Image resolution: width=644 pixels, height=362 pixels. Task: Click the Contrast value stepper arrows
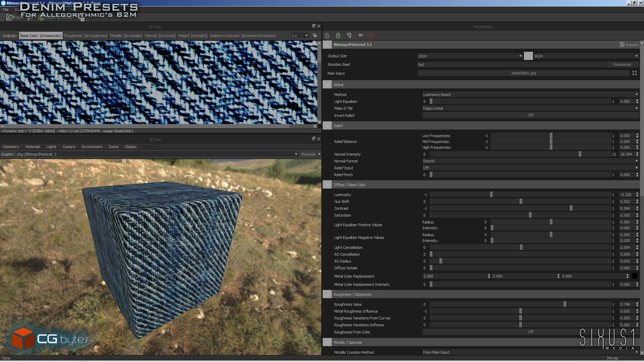pyautogui.click(x=637, y=208)
